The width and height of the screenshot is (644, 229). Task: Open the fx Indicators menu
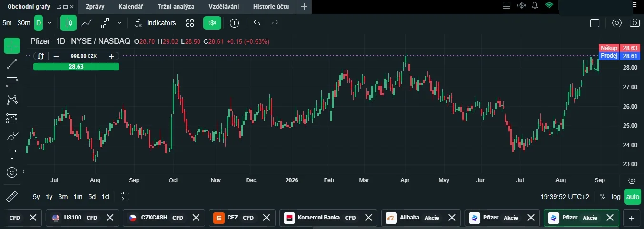point(155,23)
